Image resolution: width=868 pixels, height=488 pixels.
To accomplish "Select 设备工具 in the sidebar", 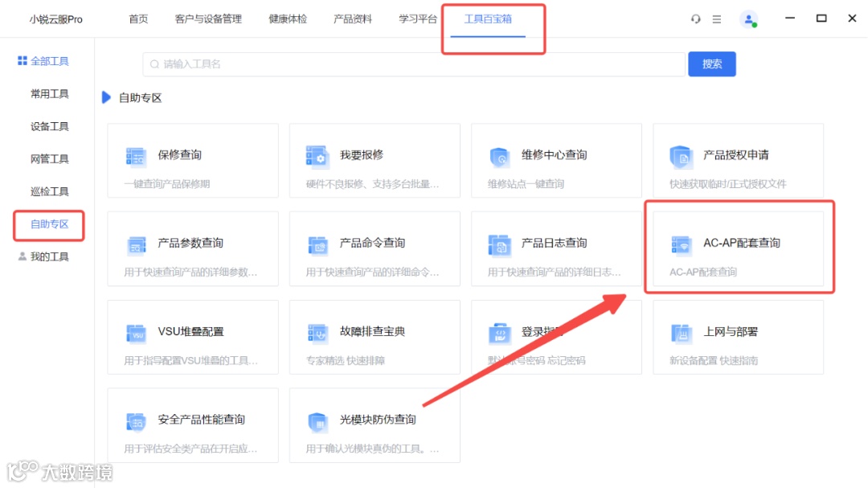I will click(49, 126).
